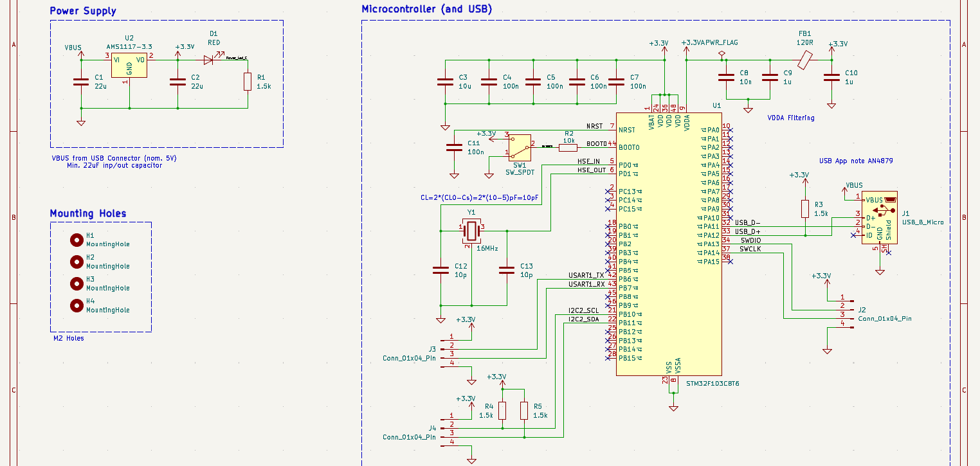Click the I2C2_SDA net label
The image size is (980, 466).
point(583,319)
